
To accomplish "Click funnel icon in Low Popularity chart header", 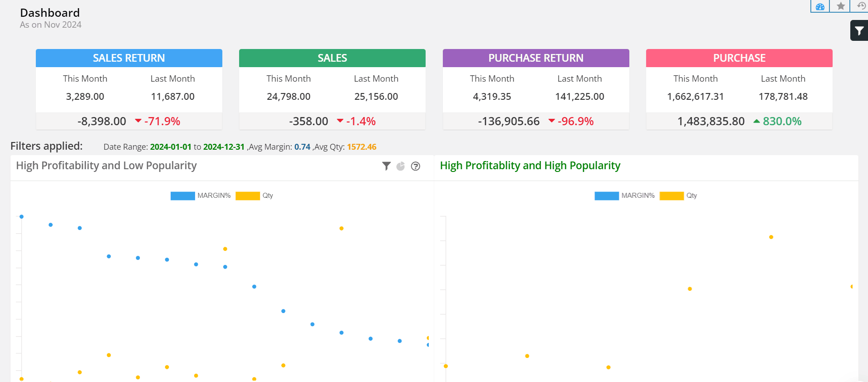I will click(x=386, y=166).
